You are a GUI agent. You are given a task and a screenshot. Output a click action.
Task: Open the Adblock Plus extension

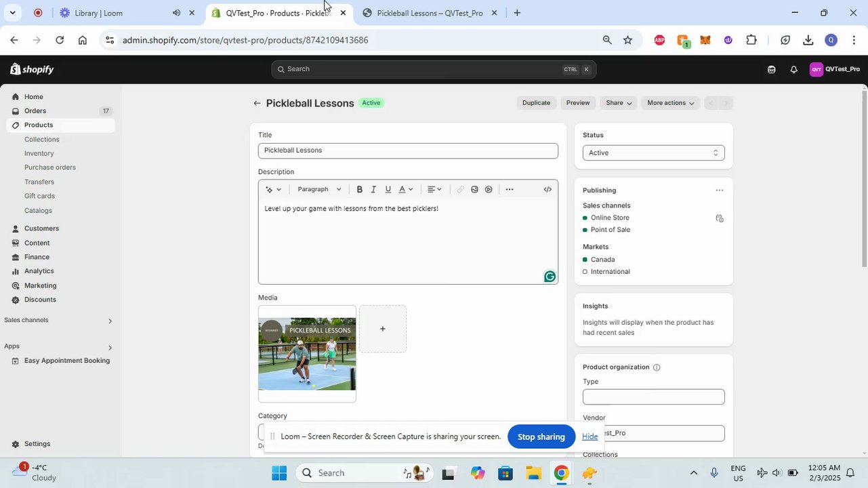(x=659, y=40)
